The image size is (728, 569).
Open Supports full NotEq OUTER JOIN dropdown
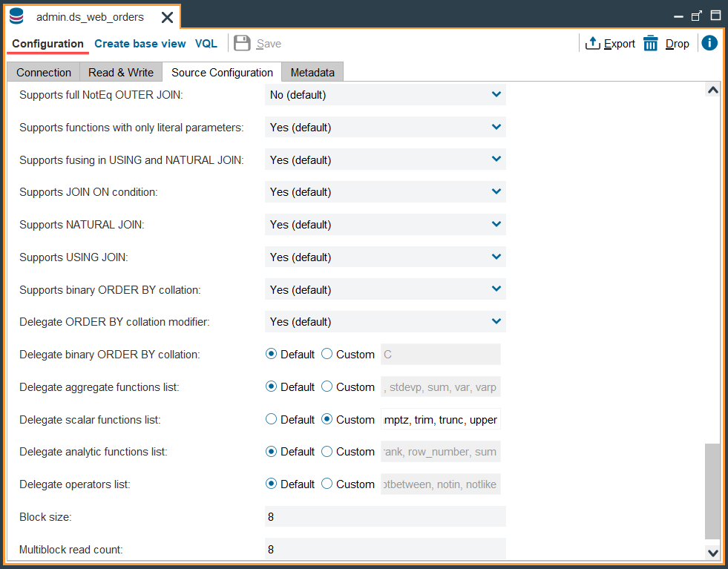coord(385,95)
